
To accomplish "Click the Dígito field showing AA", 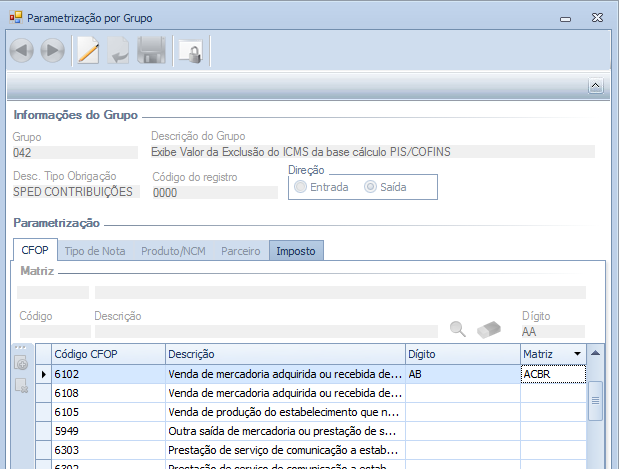I will (553, 332).
